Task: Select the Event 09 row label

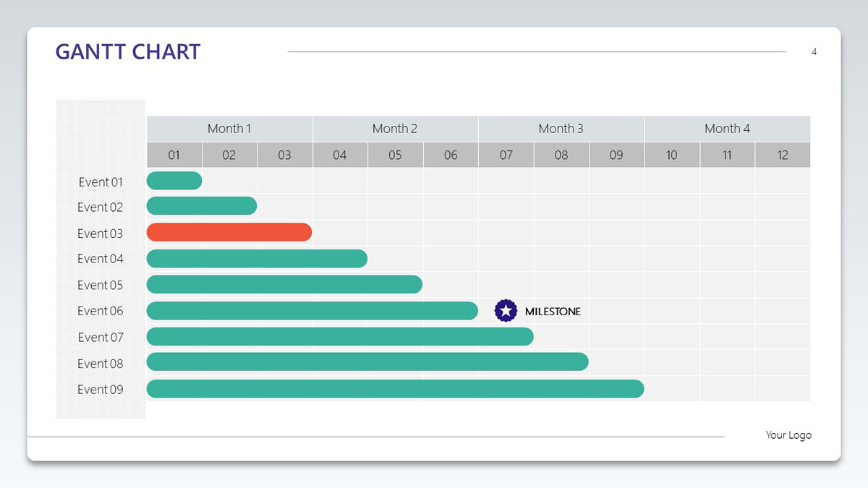Action: click(x=101, y=389)
